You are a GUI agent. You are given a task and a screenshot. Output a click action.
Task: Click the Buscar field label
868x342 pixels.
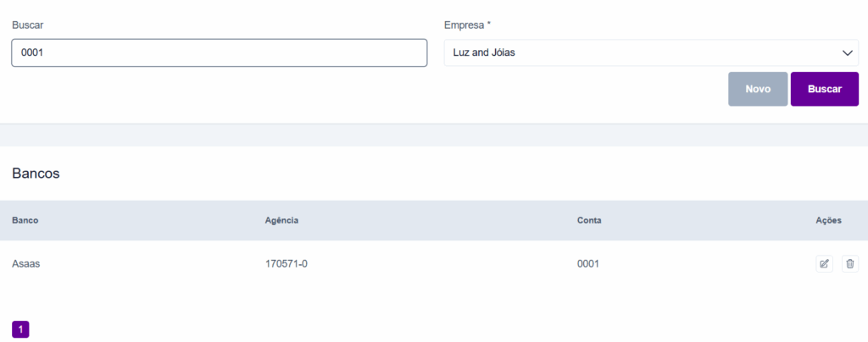(28, 25)
